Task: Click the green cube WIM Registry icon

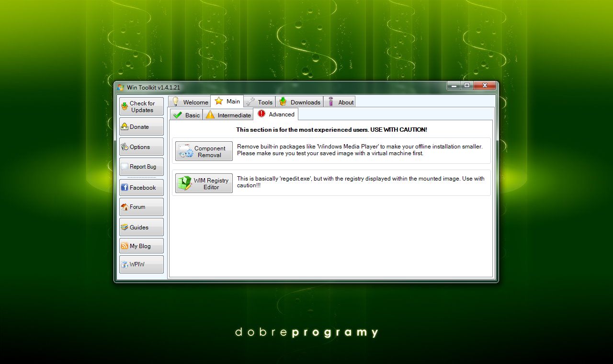Action: 185,183
